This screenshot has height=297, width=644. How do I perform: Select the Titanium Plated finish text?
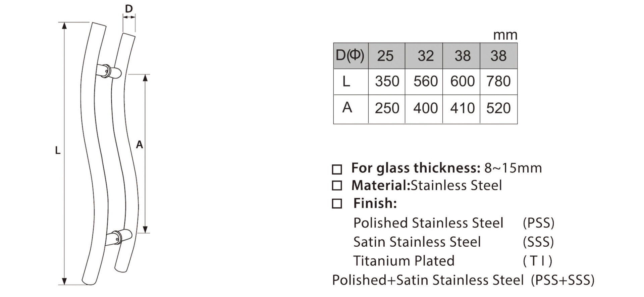click(404, 261)
